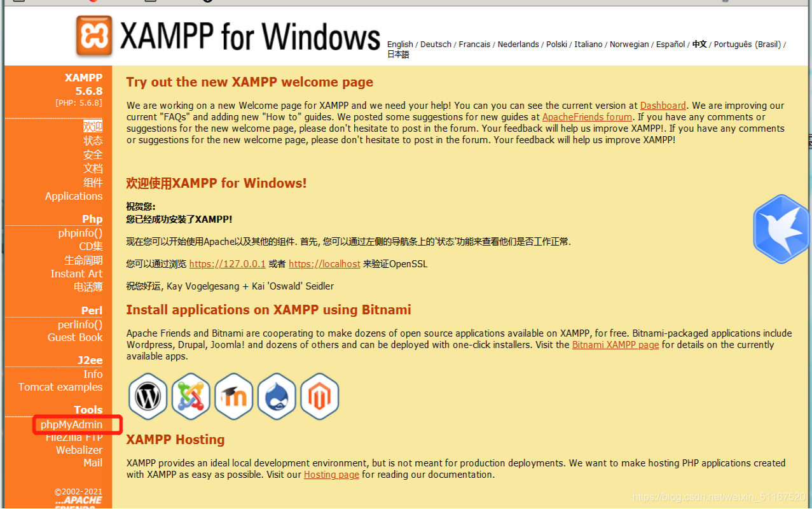812x509 pixels.
Task: Visit the Bitnami XAMPP page link
Action: pos(616,345)
